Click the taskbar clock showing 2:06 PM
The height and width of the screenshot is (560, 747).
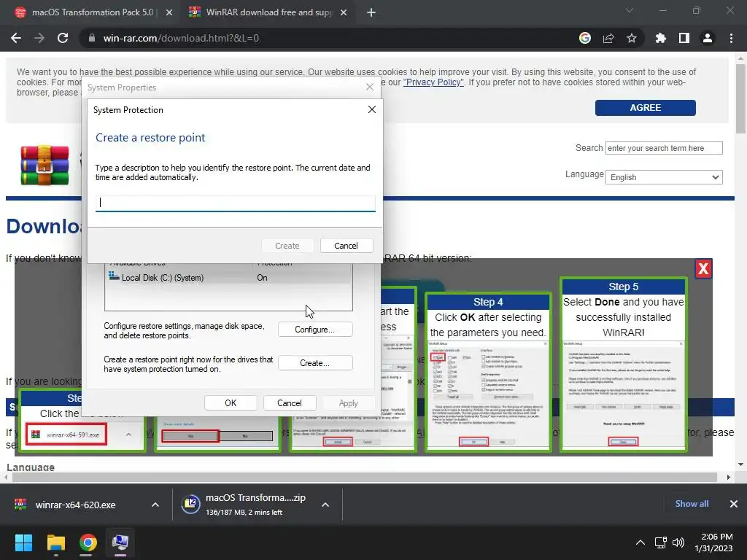click(713, 542)
